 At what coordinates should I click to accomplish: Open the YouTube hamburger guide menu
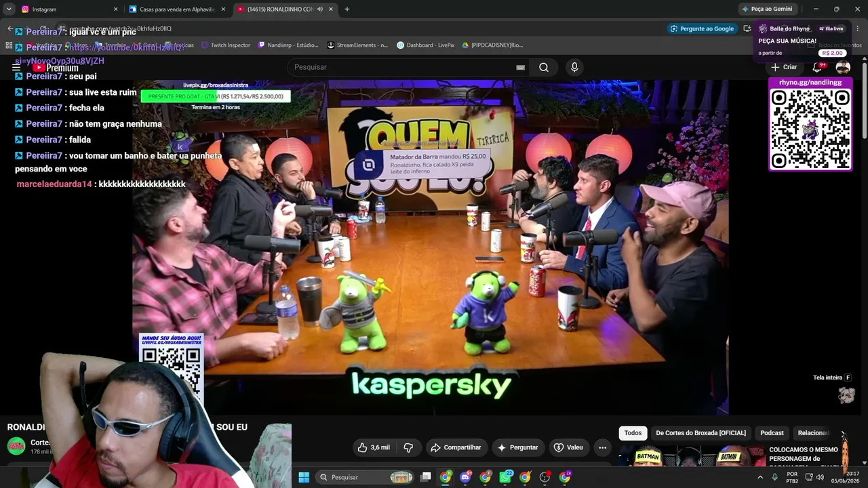click(x=16, y=68)
